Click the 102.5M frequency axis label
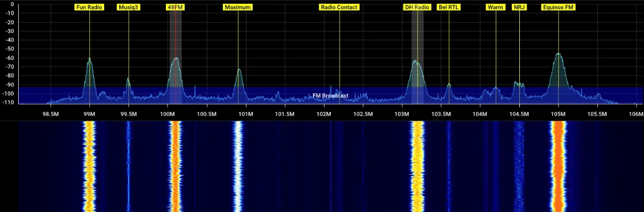The width and height of the screenshot is (644, 212). pos(363,114)
